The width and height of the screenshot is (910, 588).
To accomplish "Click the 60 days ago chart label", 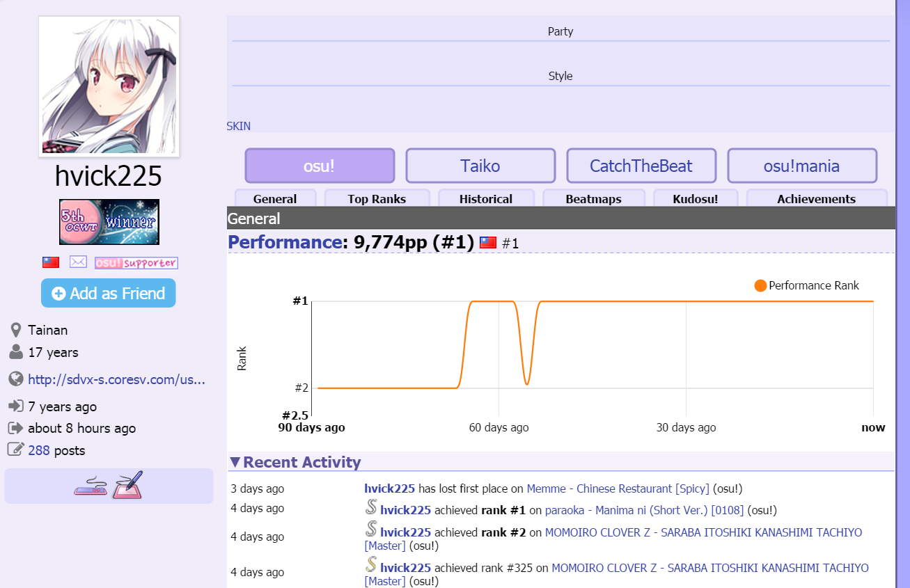I will 499,427.
